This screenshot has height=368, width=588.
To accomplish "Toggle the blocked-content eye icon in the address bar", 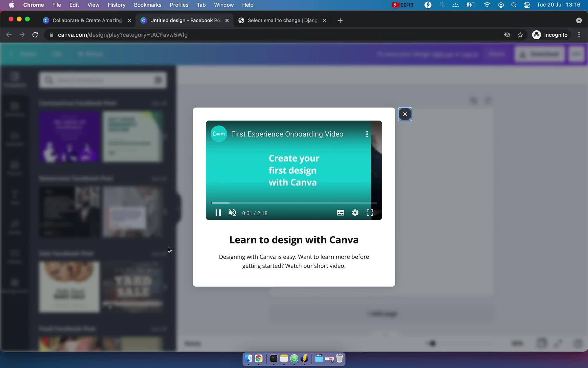I will tap(507, 35).
